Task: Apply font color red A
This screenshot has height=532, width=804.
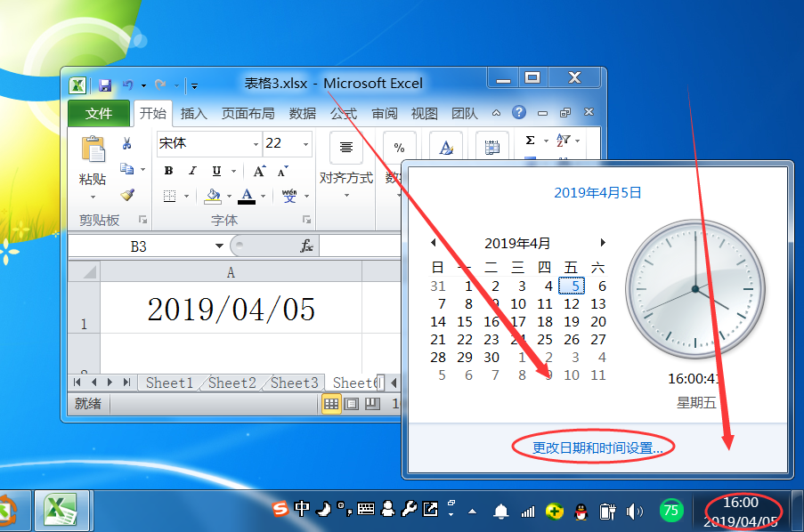Action: coord(247,196)
